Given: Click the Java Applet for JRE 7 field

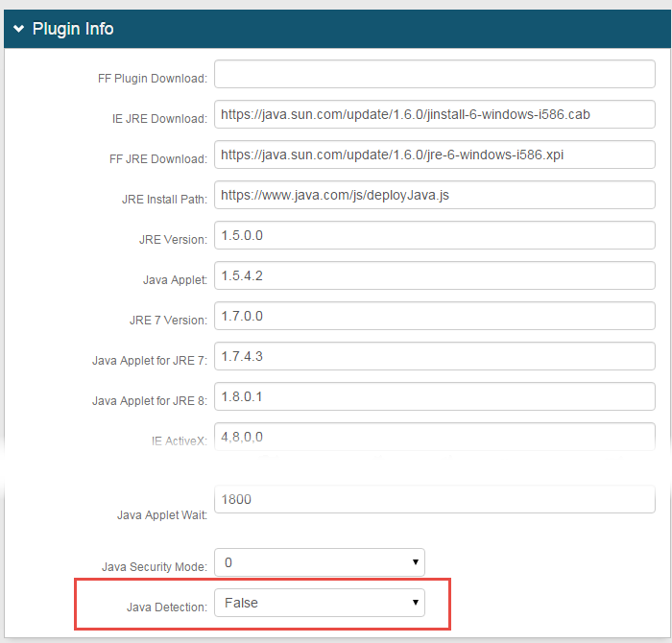Looking at the screenshot, I should click(x=434, y=356).
